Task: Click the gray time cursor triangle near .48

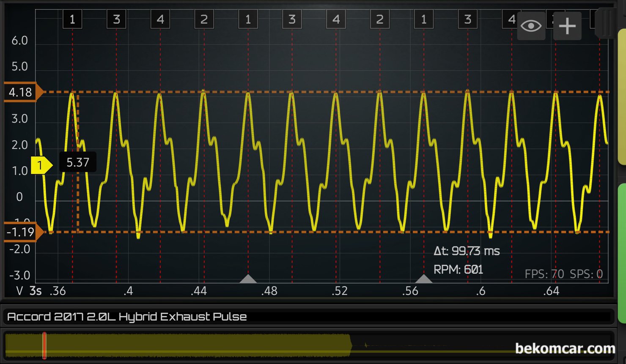Action: (248, 279)
